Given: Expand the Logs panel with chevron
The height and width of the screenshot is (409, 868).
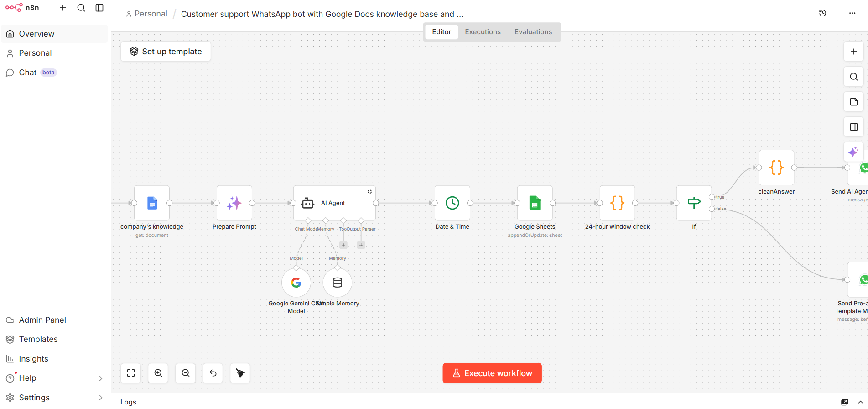Looking at the screenshot, I should pos(861,402).
